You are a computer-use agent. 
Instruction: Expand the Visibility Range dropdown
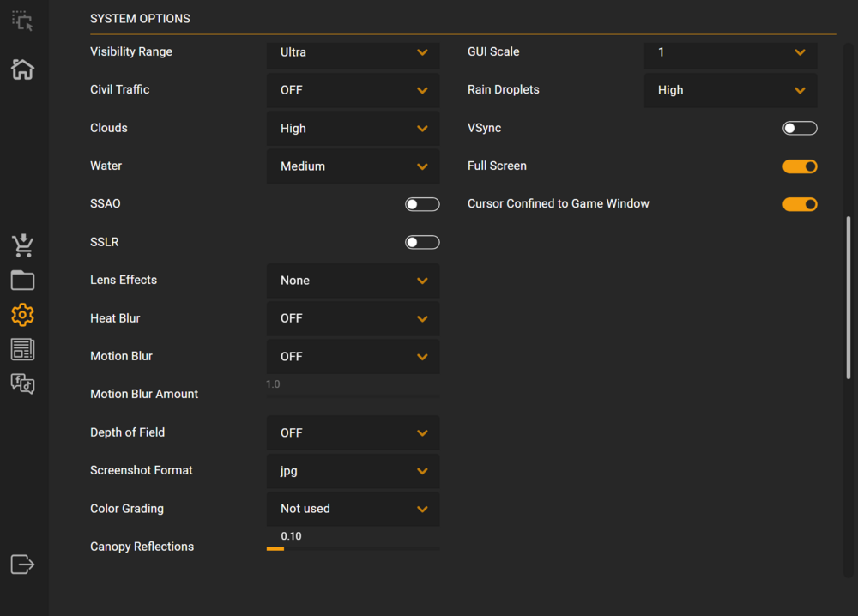[x=353, y=52]
